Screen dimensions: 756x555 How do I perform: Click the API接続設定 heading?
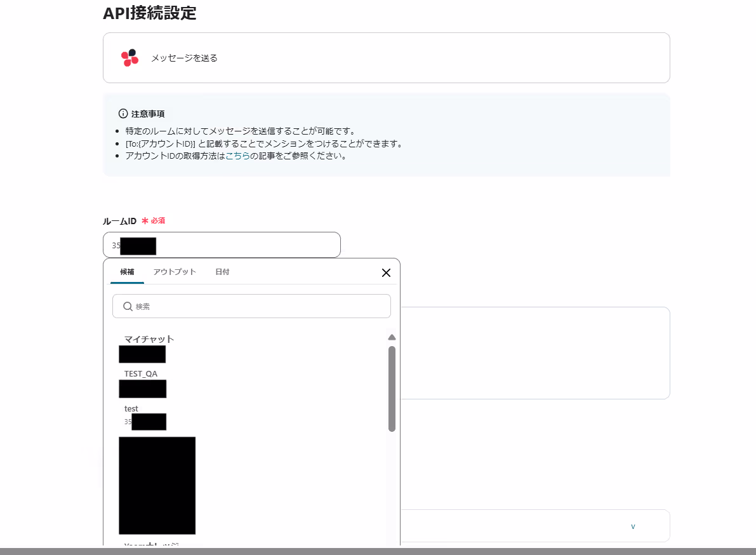pyautogui.click(x=149, y=13)
